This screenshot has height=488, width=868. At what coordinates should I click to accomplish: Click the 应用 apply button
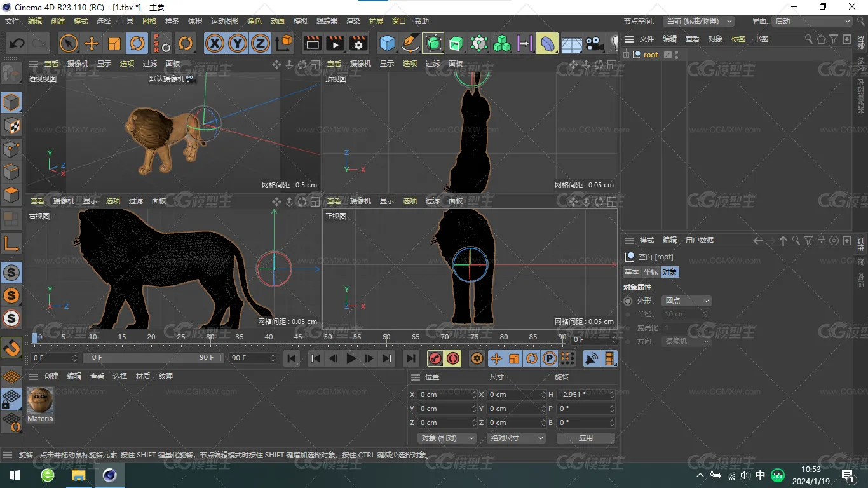(586, 438)
